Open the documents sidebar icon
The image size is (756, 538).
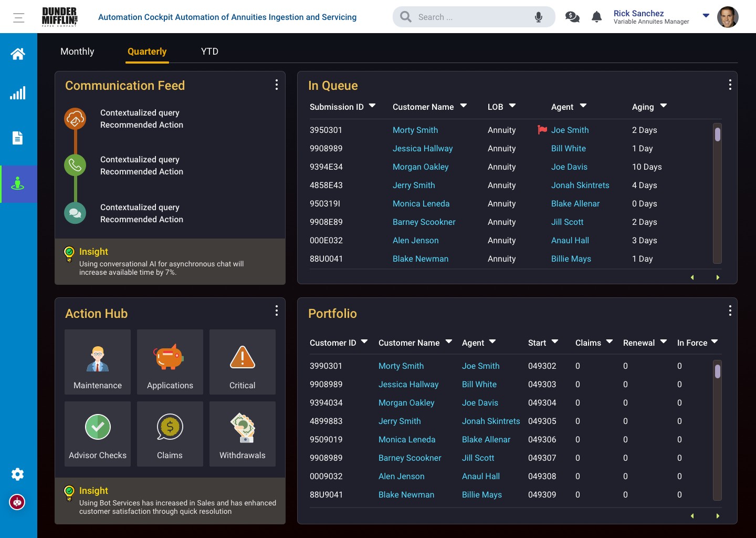click(x=18, y=138)
